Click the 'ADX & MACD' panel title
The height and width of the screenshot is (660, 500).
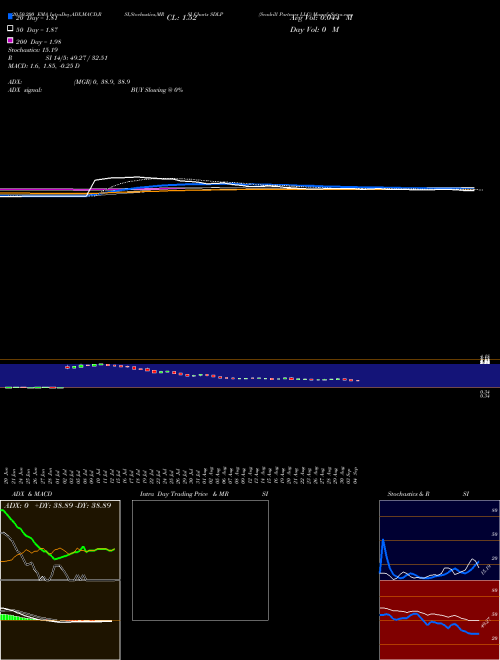(x=32, y=494)
